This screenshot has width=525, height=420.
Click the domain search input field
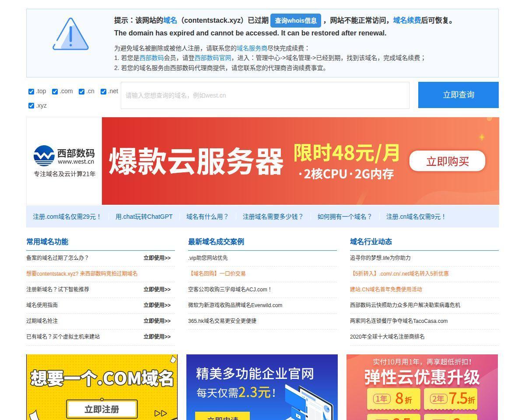265,95
